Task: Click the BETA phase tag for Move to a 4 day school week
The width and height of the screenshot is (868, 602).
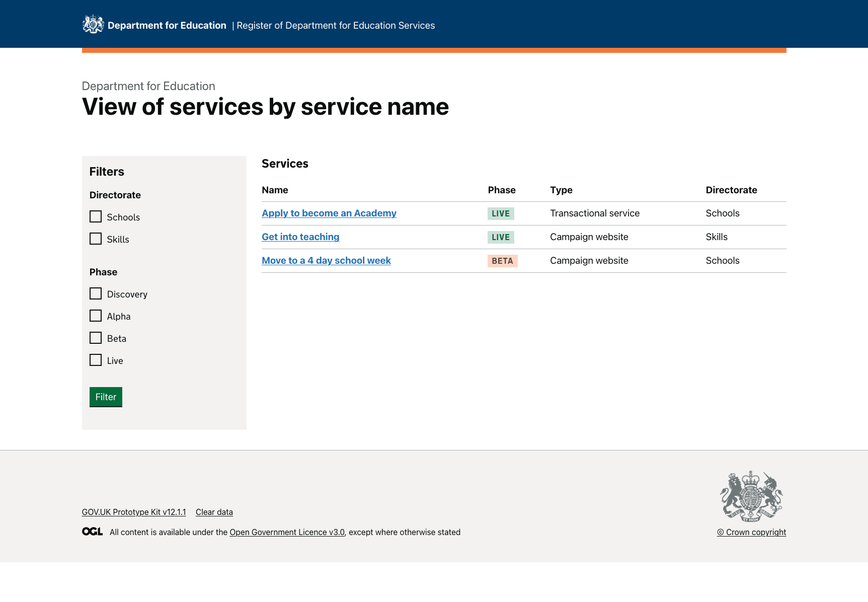Action: 502,261
